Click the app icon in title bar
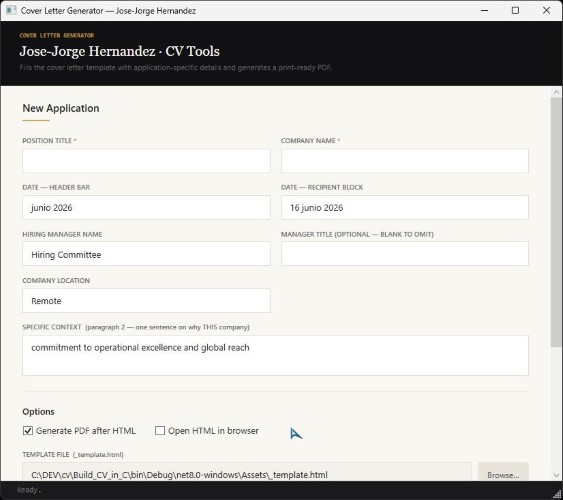The height and width of the screenshot is (500, 563). tap(11, 10)
